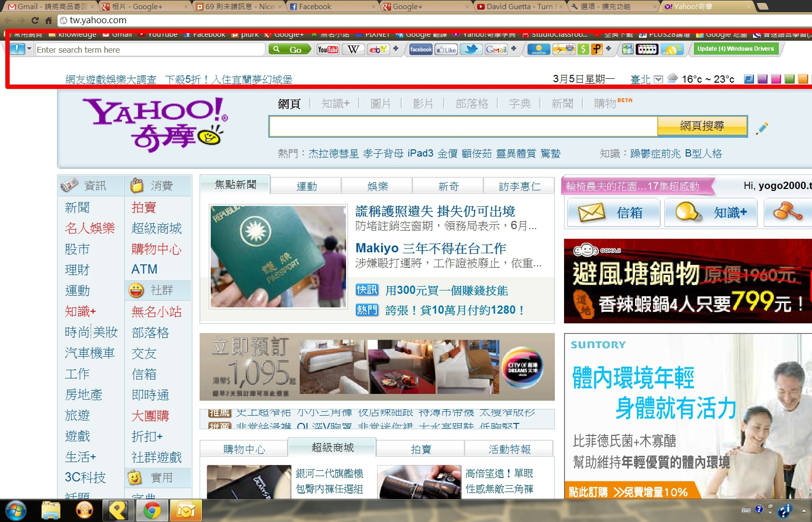
Task: Select the blue page theme swatch
Action: (x=749, y=79)
